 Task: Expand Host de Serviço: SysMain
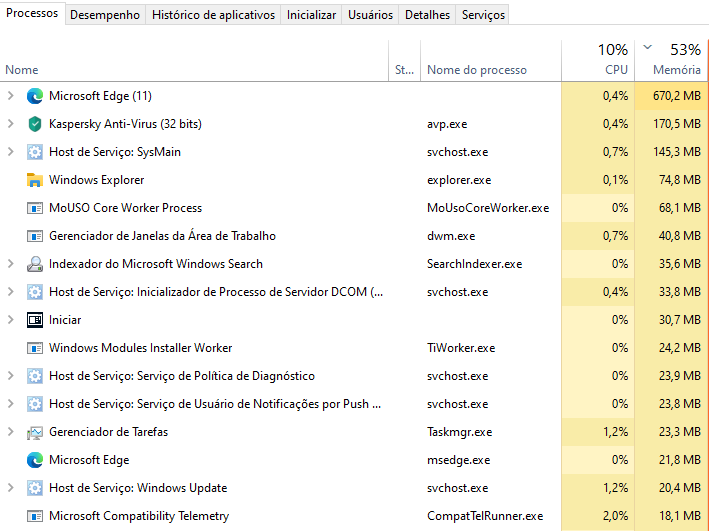[11, 152]
